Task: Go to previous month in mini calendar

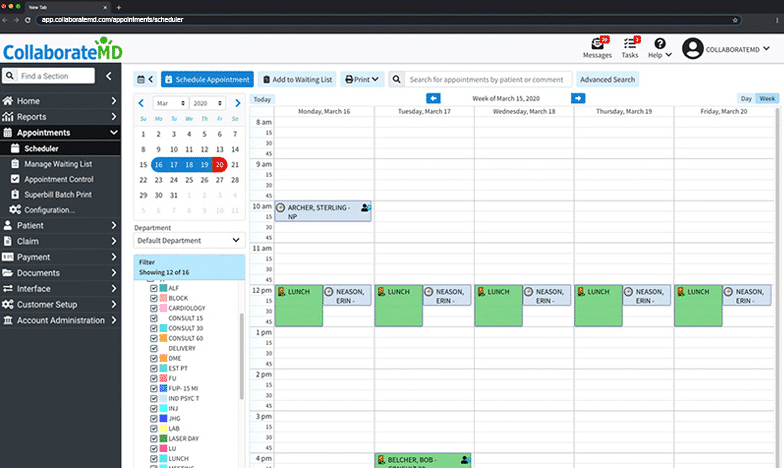Action: point(141,103)
